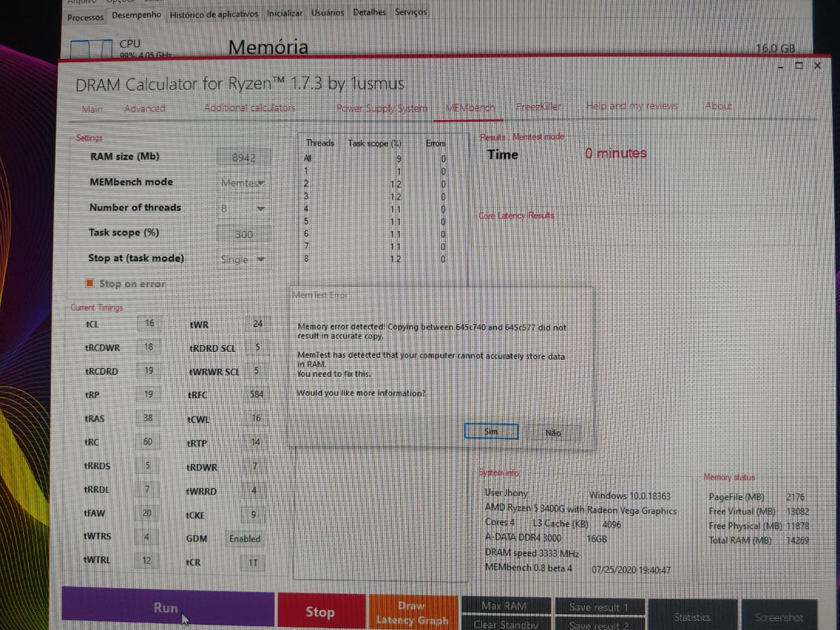Click the RAM size (Mb) field
This screenshot has height=630, width=840.
click(x=243, y=157)
